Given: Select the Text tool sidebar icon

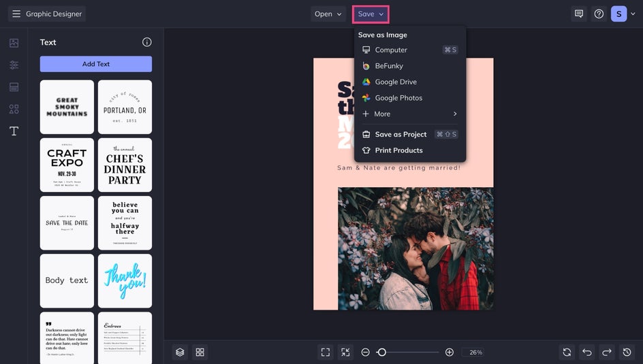Looking at the screenshot, I should [x=14, y=131].
